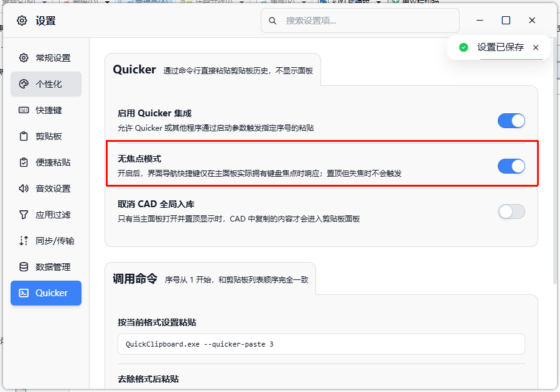Click the 设置已保存 toast message text
This screenshot has height=392, width=560.
[500, 47]
